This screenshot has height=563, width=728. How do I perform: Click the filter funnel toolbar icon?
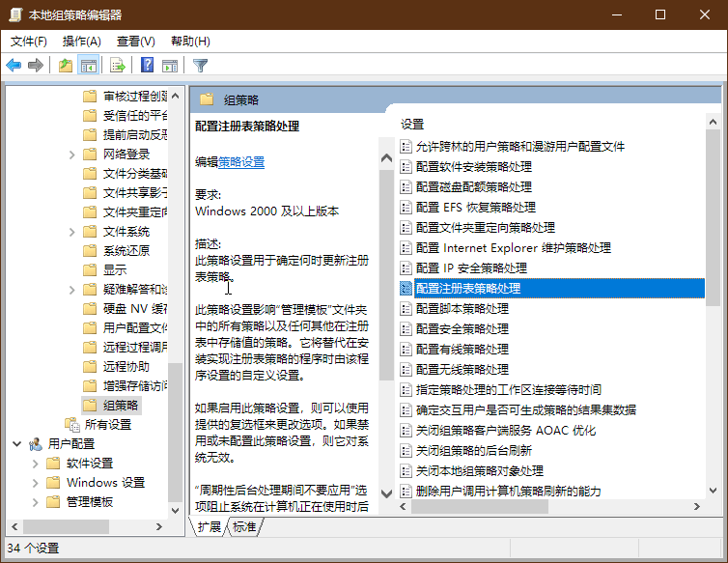click(200, 66)
